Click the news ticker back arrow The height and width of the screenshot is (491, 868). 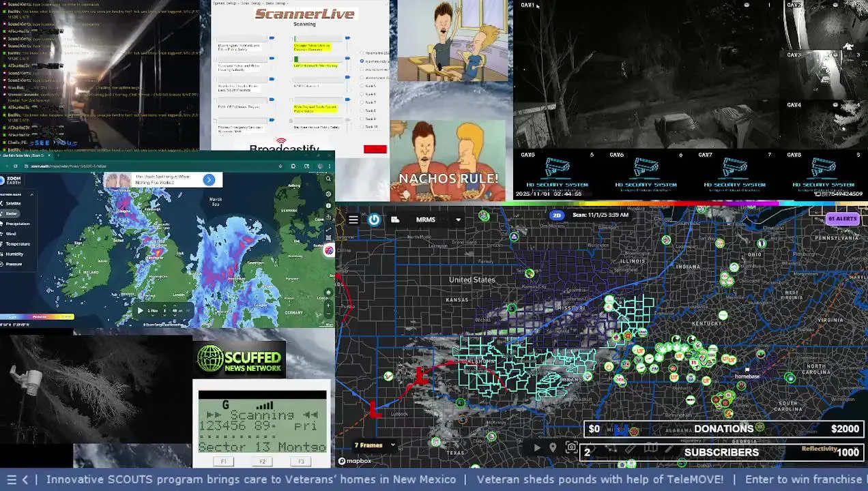click(x=25, y=479)
